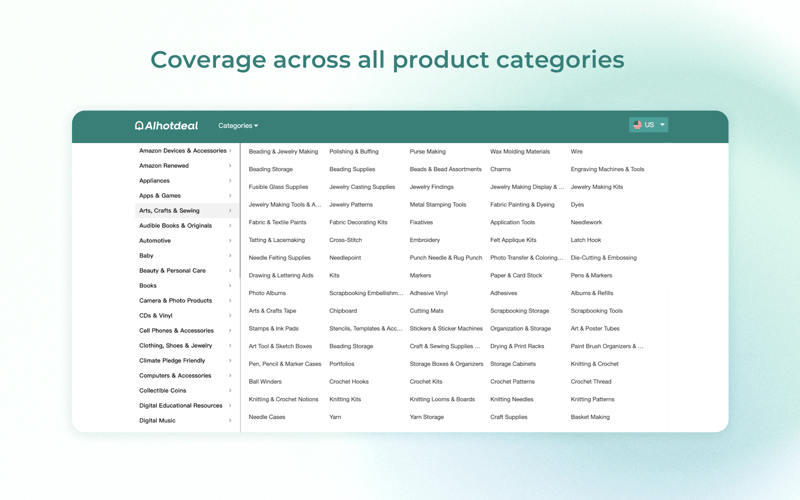Viewport: 800px width, 500px height.
Task: Open Purse Making subcategory
Action: (428, 152)
